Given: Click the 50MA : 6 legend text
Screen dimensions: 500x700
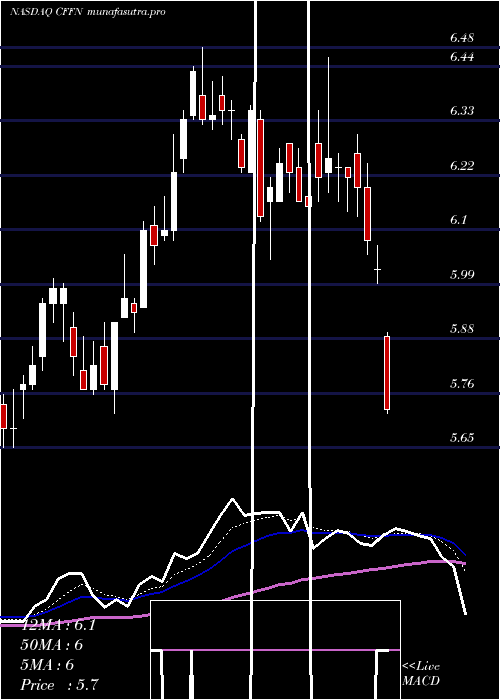Looking at the screenshot, I should tap(52, 645).
